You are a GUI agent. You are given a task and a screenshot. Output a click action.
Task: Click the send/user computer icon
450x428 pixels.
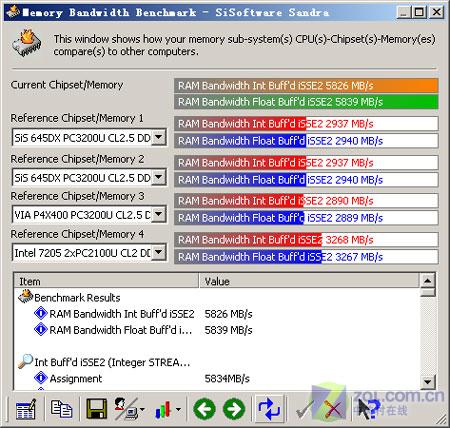click(x=126, y=409)
